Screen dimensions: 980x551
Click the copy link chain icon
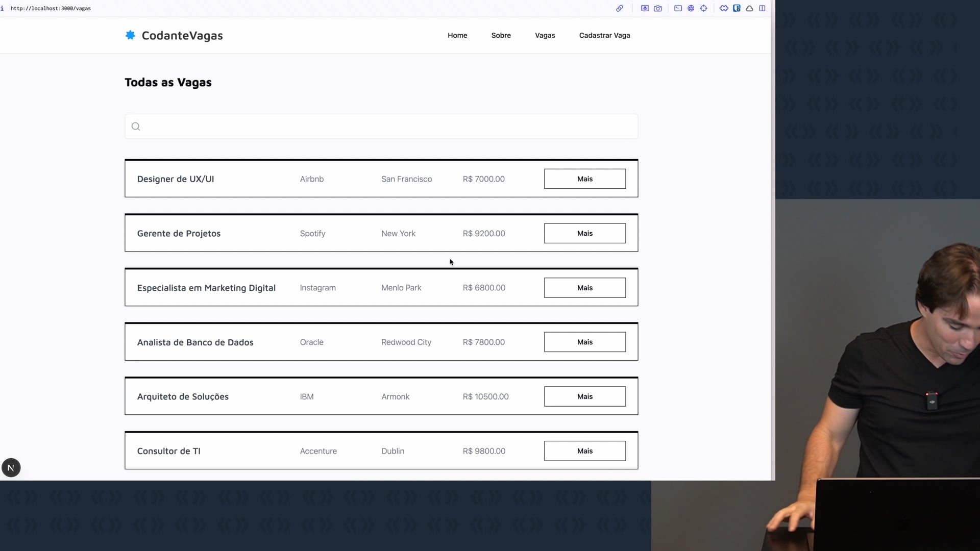point(619,8)
